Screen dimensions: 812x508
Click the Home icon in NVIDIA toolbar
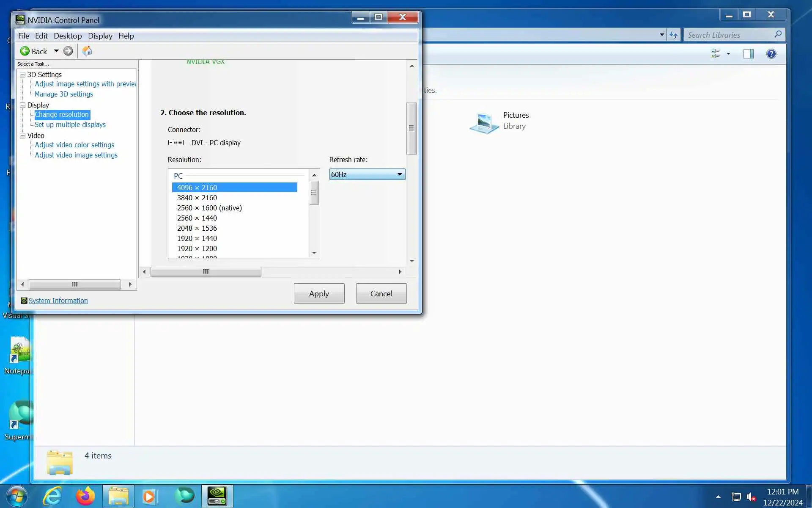point(87,51)
